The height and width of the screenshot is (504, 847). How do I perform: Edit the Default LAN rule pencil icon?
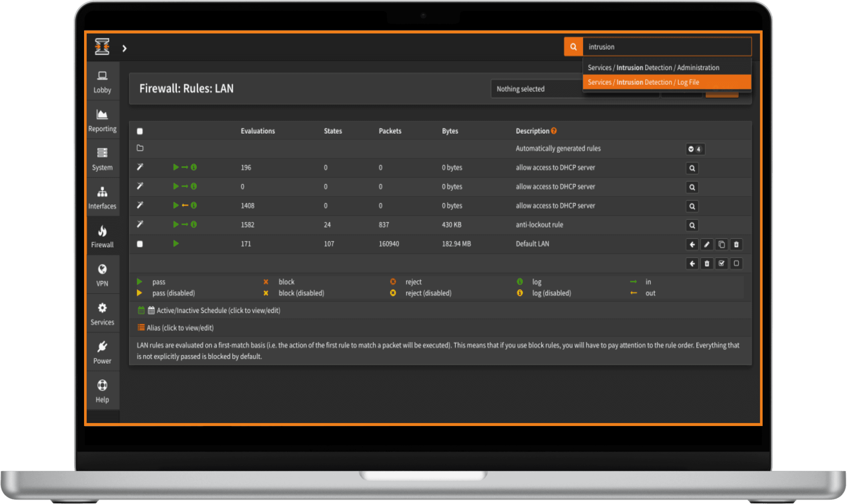(707, 245)
